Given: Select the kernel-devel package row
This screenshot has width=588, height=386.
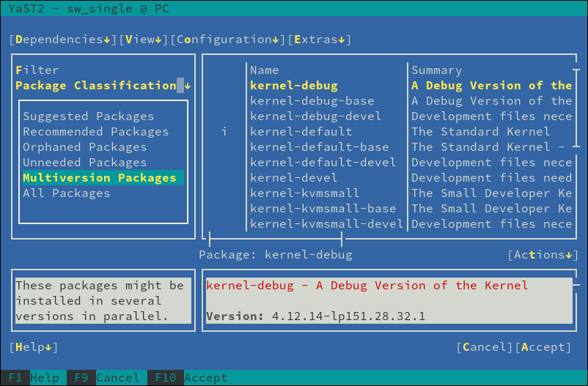Looking at the screenshot, I should pos(293,178).
